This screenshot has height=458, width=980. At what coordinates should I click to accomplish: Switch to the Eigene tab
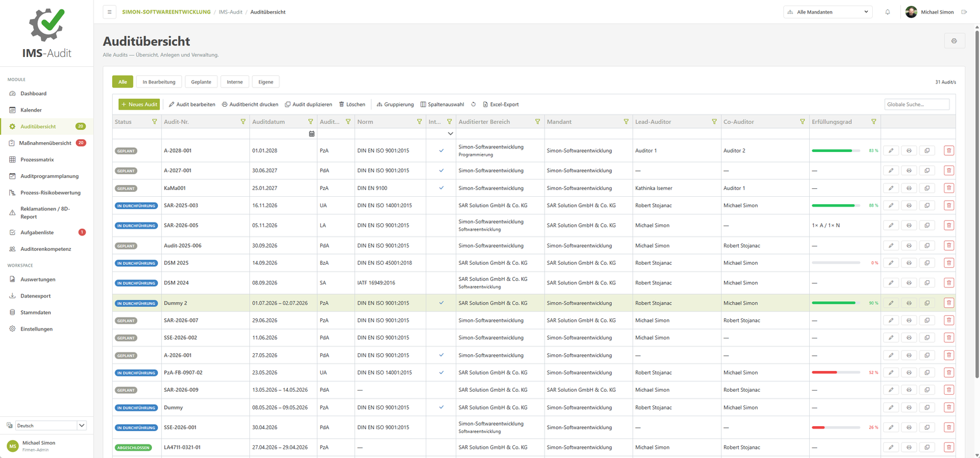point(266,82)
